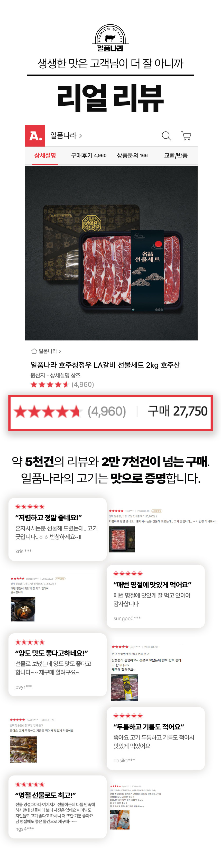This screenshot has height=868, width=221.
Task: Expand the 일품나라 breadcrumb chevron above title
Action: point(60,351)
